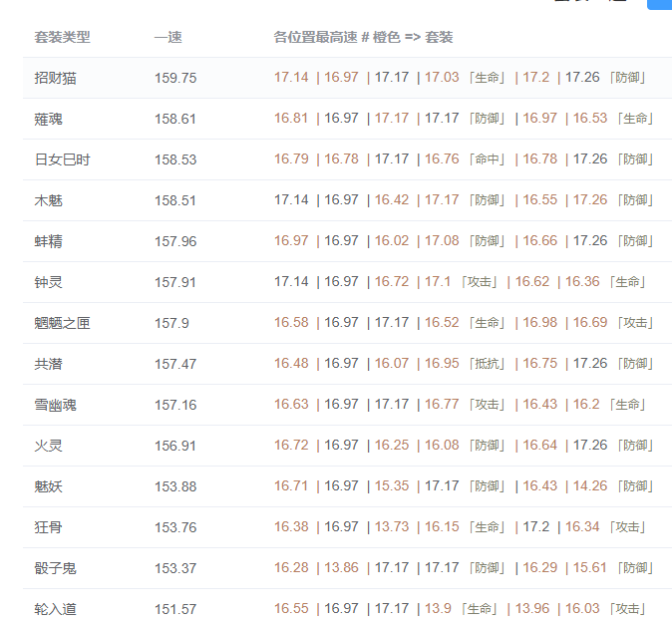672x624 pixels.
Task: Click 16.2 in the 雪幽魂 row
Action: (x=586, y=404)
